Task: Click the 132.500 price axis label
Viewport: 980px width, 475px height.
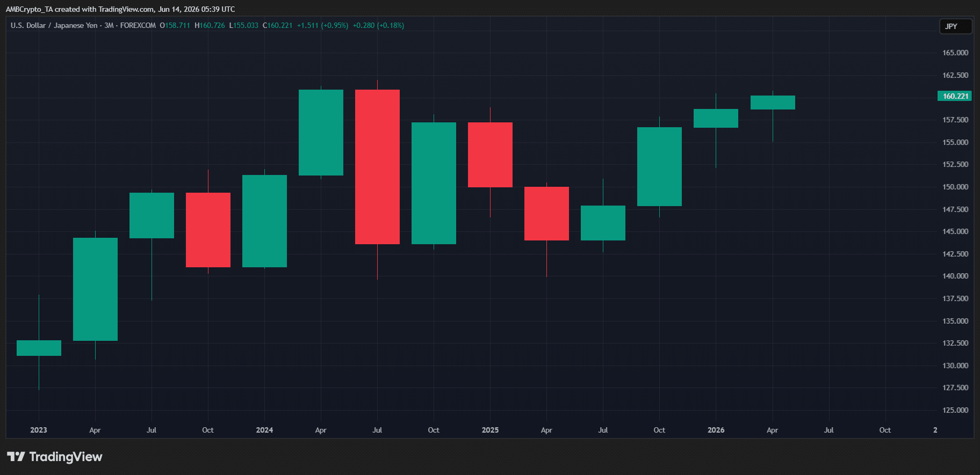Action: [955, 343]
